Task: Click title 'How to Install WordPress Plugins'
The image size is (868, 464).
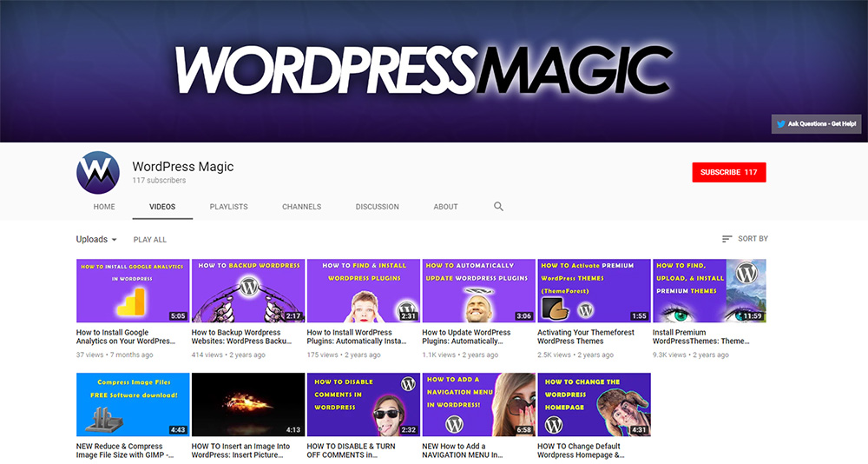Action: tap(357, 336)
